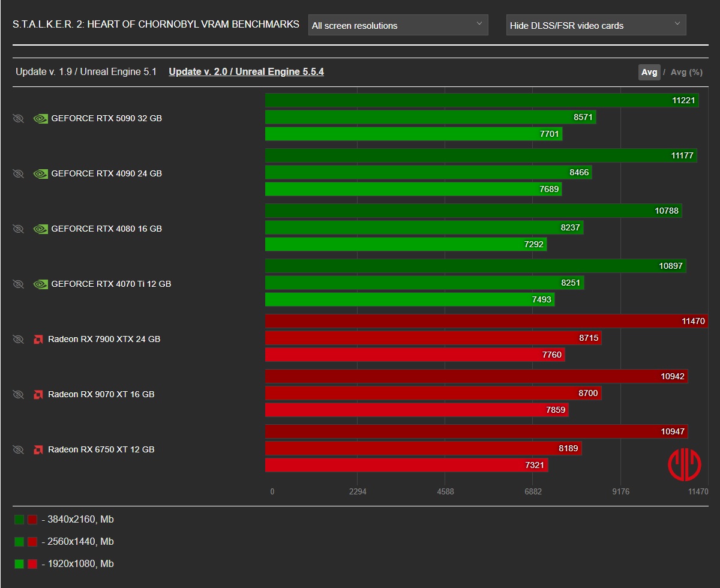Click the Radeon RX 7900 XTX 24 GB label

tap(104, 339)
